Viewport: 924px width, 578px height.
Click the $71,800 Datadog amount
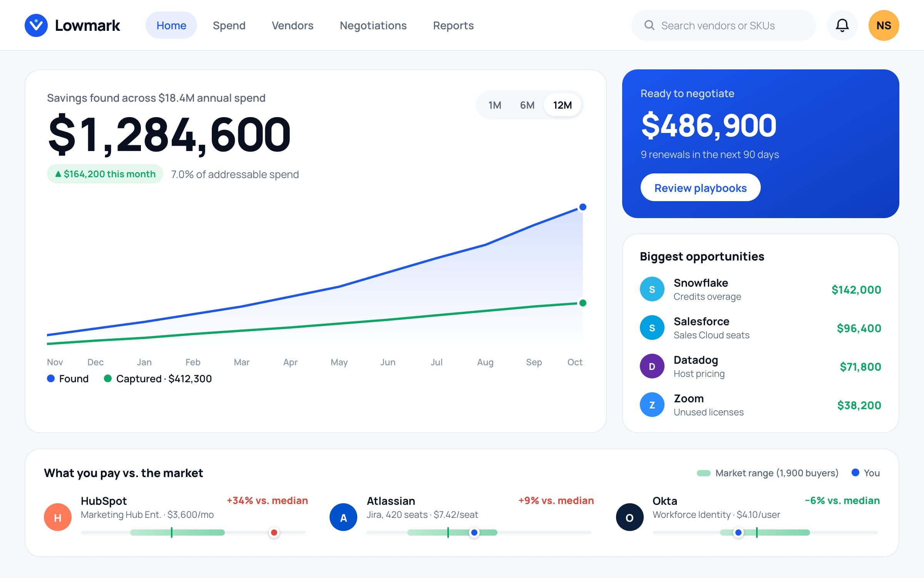tap(860, 367)
